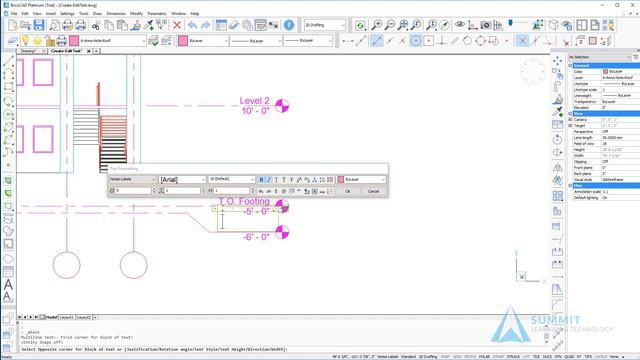This screenshot has height=360, width=640.
Task: Click the Color swatch in the Properties panel
Action: pos(605,71)
